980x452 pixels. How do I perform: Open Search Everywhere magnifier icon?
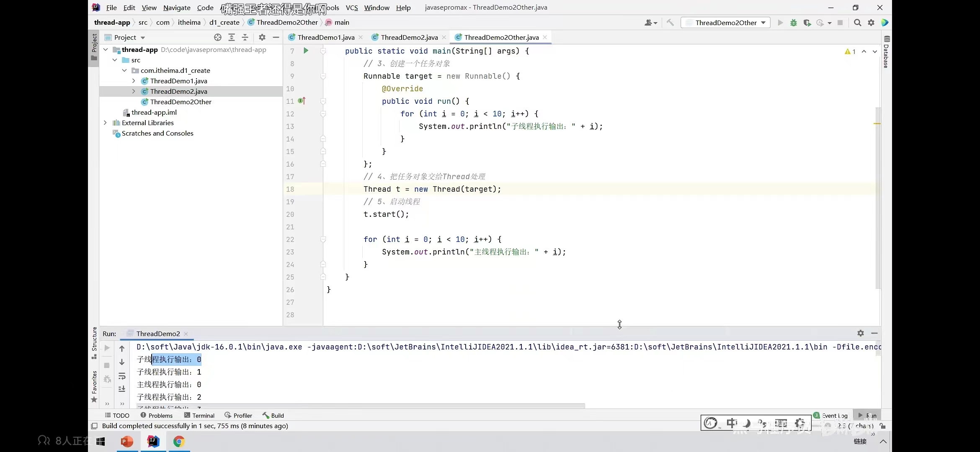(857, 23)
